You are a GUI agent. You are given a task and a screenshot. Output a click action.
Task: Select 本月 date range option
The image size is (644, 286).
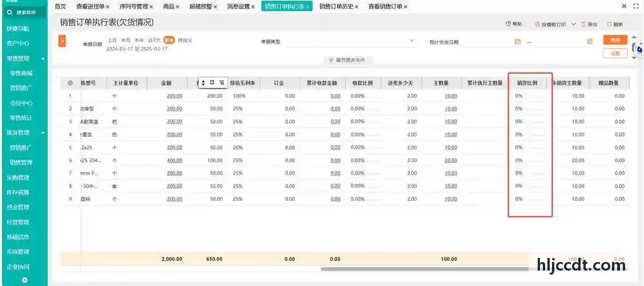coord(126,40)
